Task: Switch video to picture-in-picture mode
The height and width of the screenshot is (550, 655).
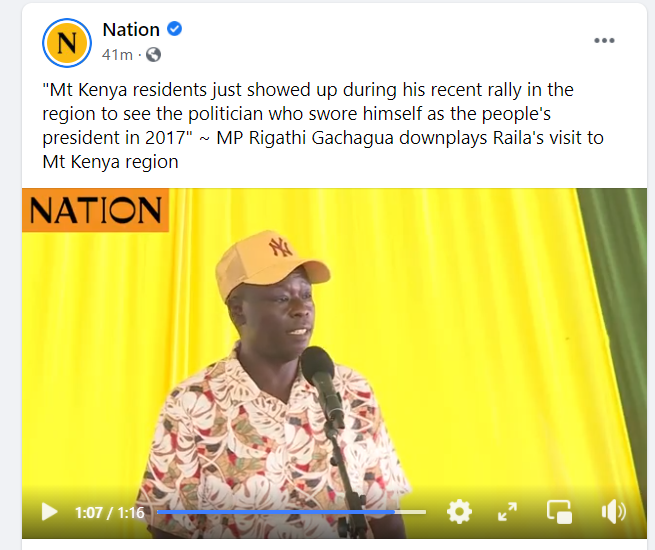Action: [559, 512]
